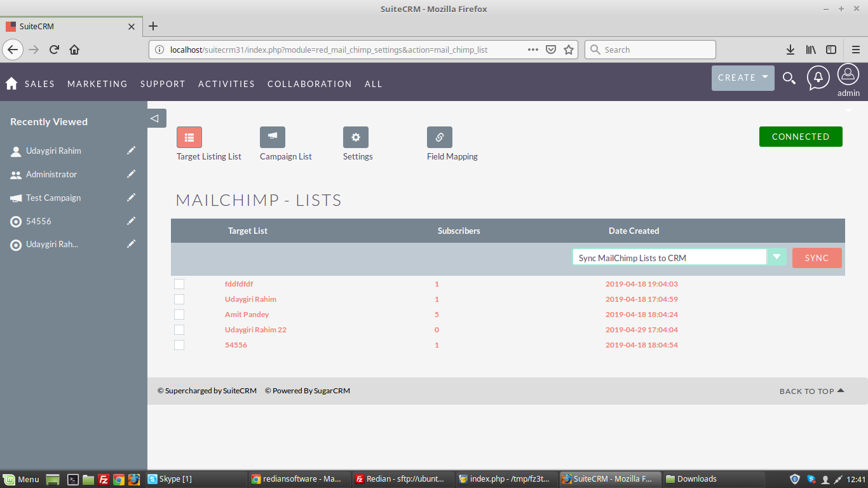Open the Settings gear icon
This screenshot has width=868, height=488.
[x=356, y=137]
